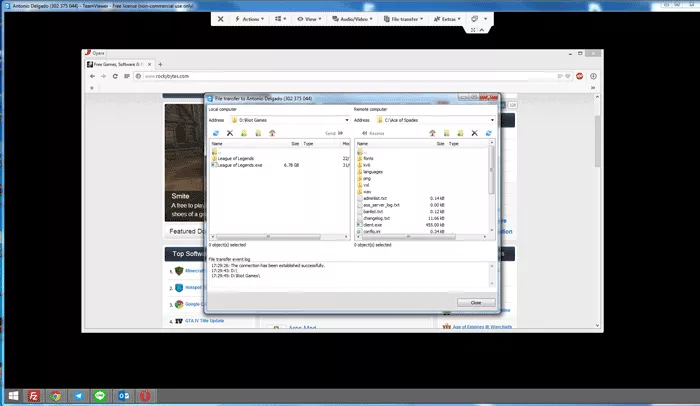
Task: Open GTA IV Title Update link on webpage
Action: (x=204, y=321)
